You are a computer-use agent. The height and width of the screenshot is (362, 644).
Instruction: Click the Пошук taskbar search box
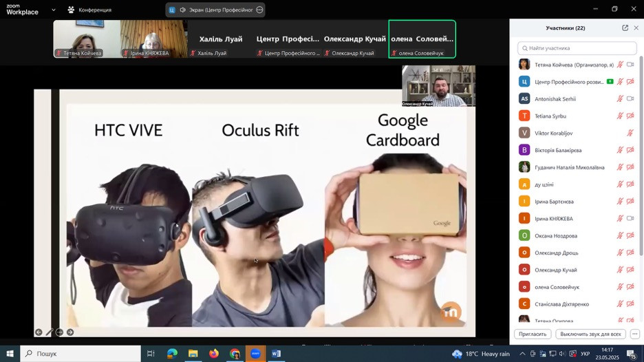pyautogui.click(x=80, y=353)
